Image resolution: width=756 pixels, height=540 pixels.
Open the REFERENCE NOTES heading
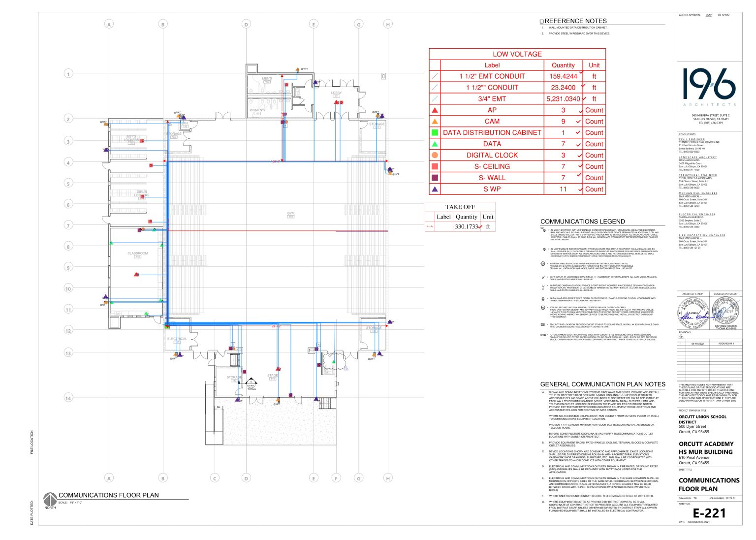point(573,21)
